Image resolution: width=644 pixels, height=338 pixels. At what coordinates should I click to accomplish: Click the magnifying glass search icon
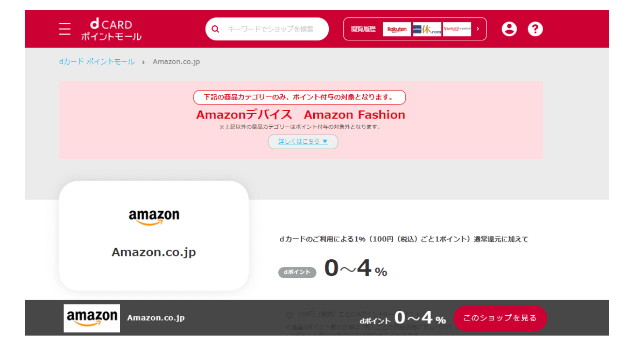click(216, 29)
